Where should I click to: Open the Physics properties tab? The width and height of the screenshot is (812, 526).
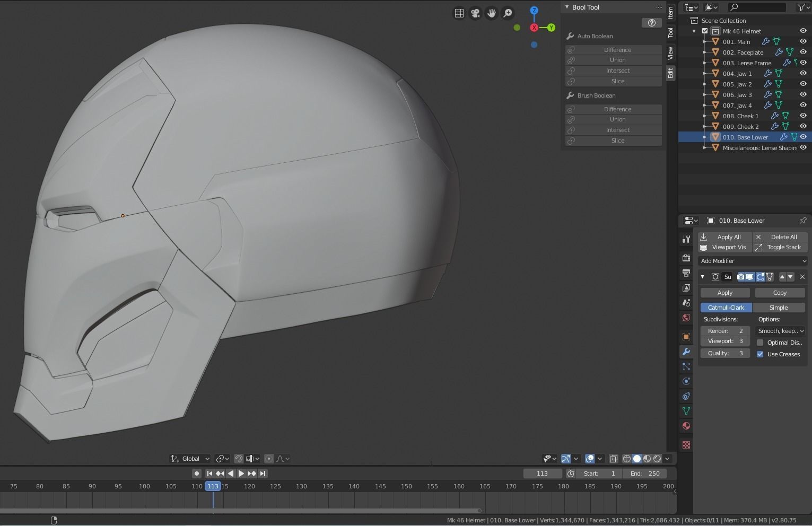pos(686,381)
